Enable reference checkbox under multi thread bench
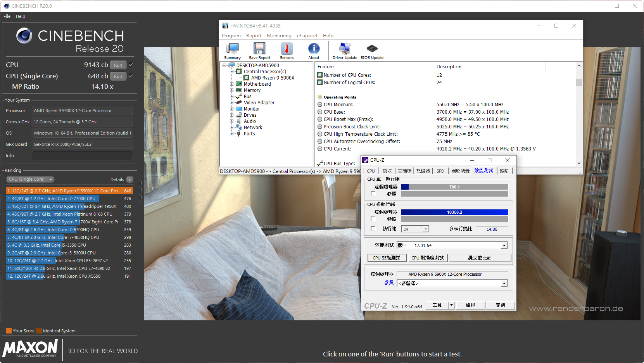644x363 pixels. coord(373,219)
